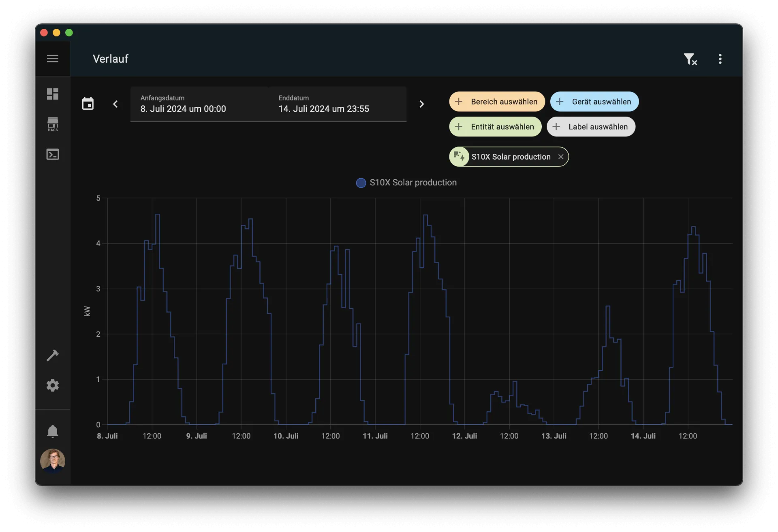Open the Terminal sidebar icon
Image resolution: width=778 pixels, height=532 pixels.
[53, 154]
